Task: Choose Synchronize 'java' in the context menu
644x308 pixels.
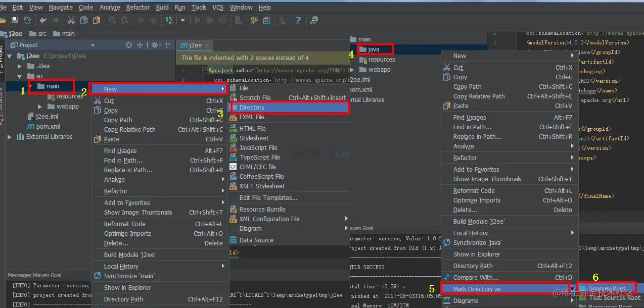Action: tap(509, 243)
